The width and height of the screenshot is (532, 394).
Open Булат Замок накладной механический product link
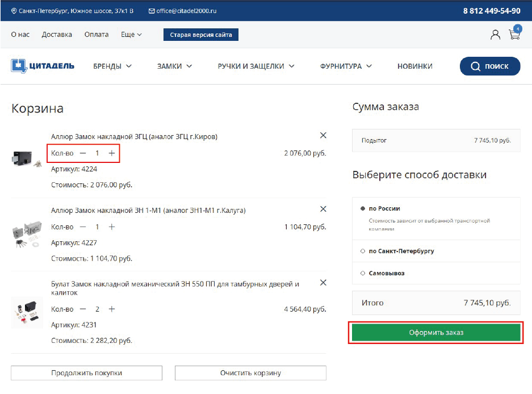(x=175, y=288)
